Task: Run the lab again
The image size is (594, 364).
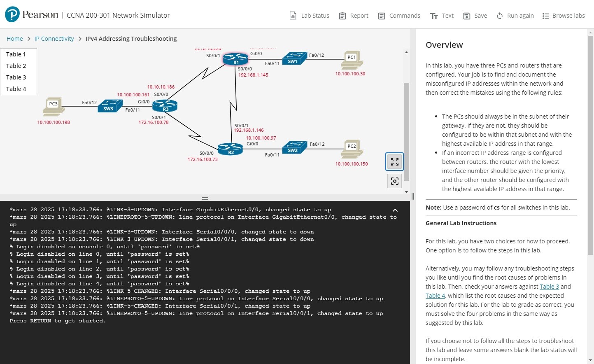Action: click(515, 16)
